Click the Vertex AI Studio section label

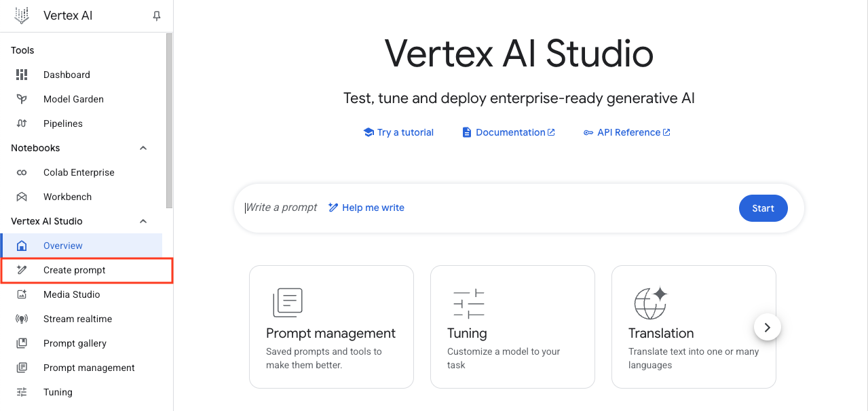[47, 221]
